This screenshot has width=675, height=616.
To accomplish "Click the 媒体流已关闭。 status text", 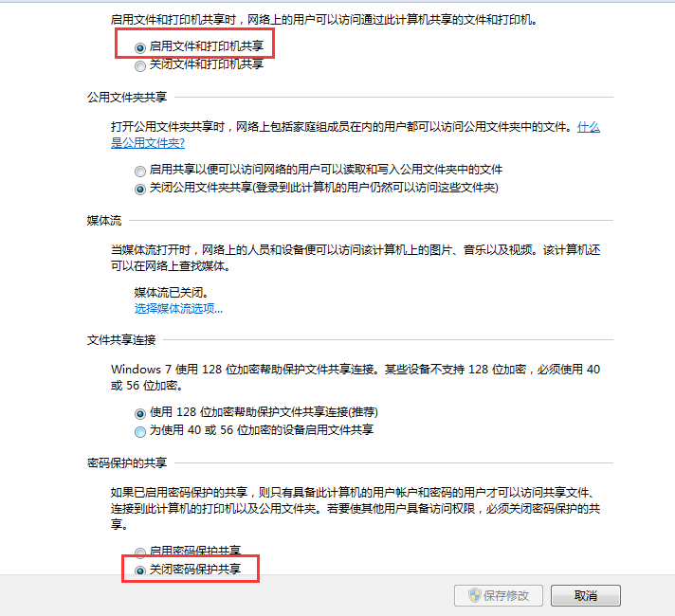I will (x=172, y=293).
